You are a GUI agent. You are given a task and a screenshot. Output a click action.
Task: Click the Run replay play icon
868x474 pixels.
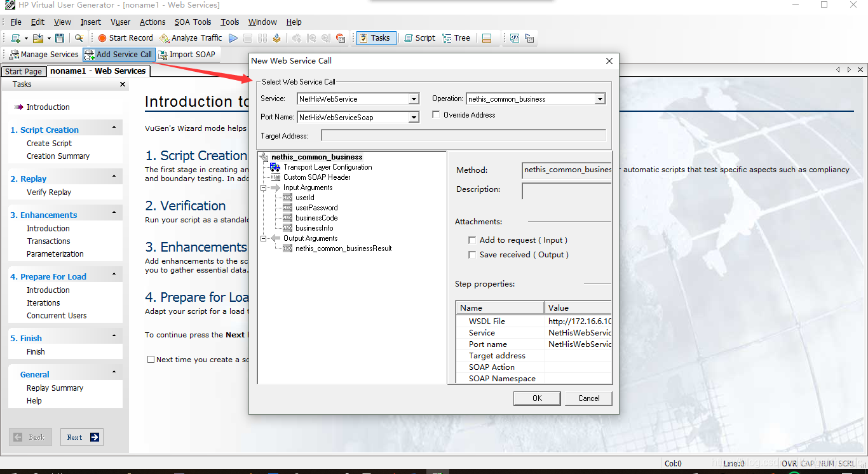[x=233, y=38]
